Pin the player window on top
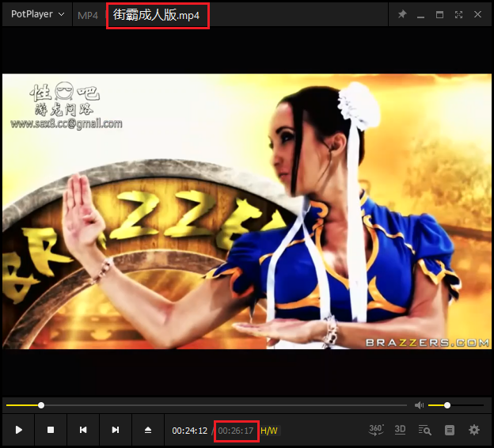 point(402,14)
